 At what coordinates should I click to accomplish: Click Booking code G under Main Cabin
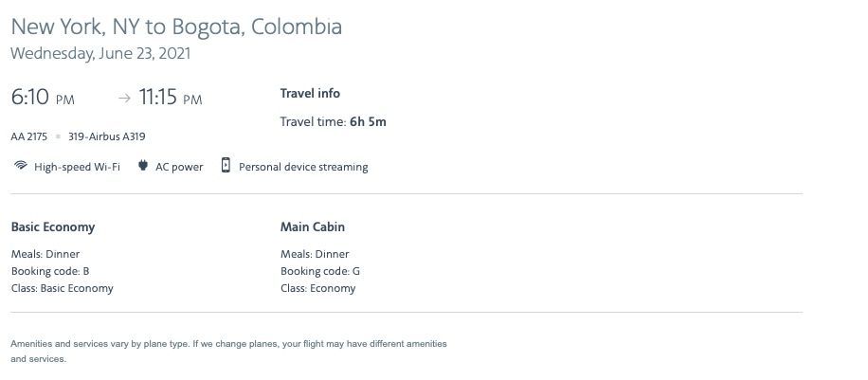point(320,271)
